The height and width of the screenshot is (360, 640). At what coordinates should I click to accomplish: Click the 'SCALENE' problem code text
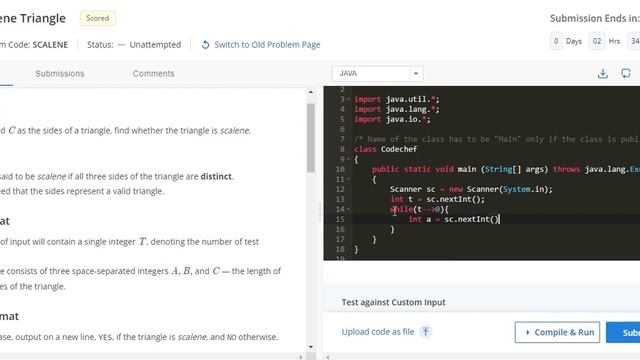pos(50,45)
